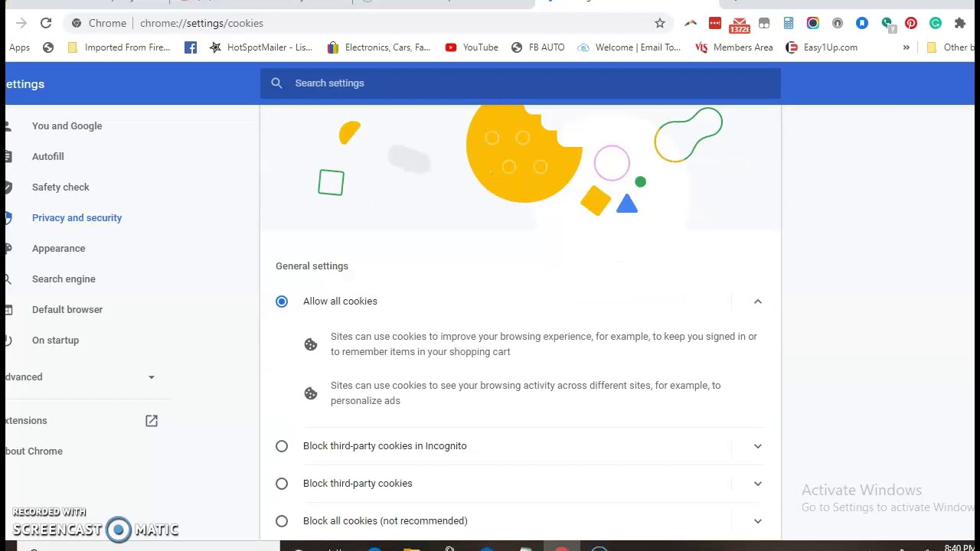Viewport: 980px width, 551px height.
Task: Open Search engine settings
Action: point(64,279)
